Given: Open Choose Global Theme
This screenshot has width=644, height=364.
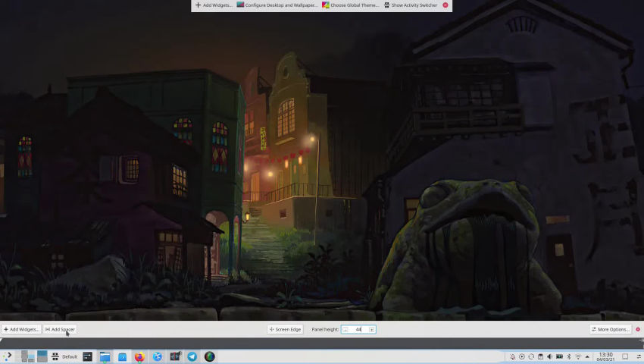Looking at the screenshot, I should point(350,5).
